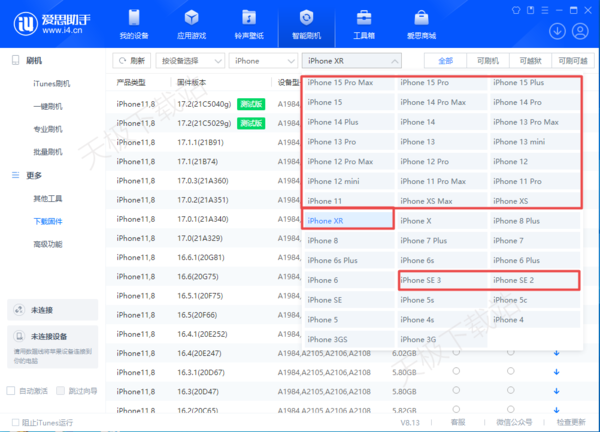The height and width of the screenshot is (432, 600).
Task: Switch to the 全部 (All) filter tab
Action: [445, 60]
